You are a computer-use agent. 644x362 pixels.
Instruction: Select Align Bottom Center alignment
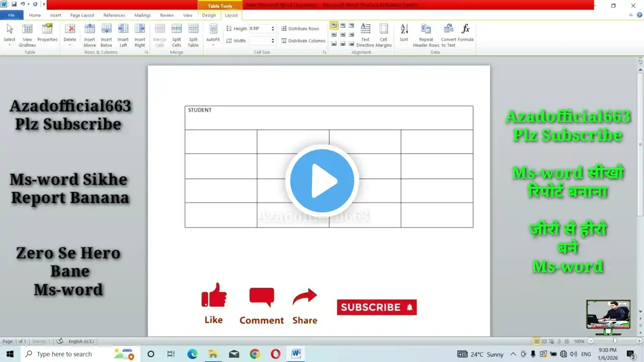pyautogui.click(x=343, y=44)
